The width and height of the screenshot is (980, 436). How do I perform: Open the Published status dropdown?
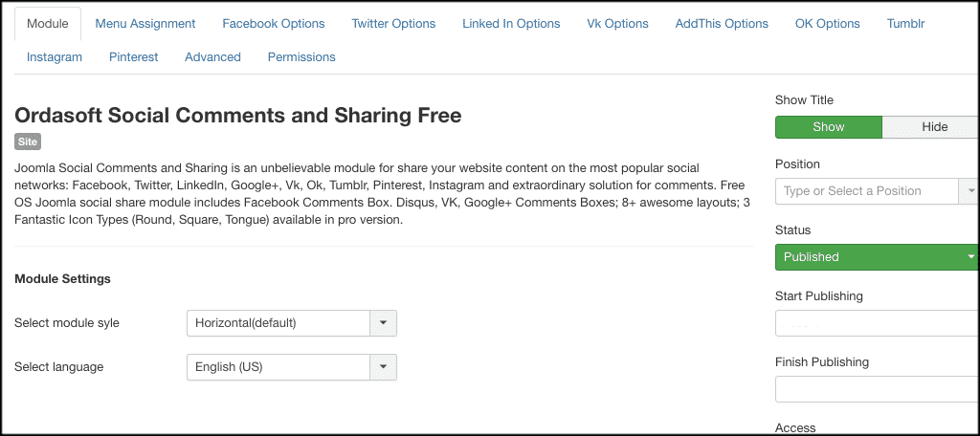coord(878,257)
